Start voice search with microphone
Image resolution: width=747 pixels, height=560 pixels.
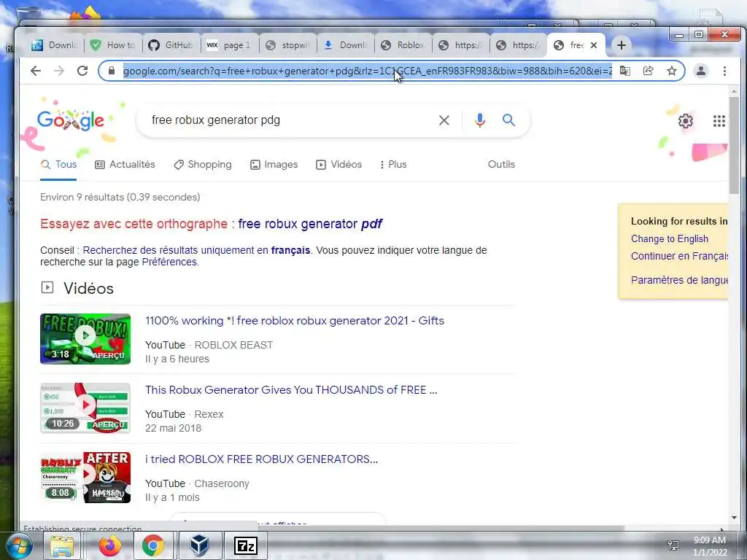coord(480,120)
